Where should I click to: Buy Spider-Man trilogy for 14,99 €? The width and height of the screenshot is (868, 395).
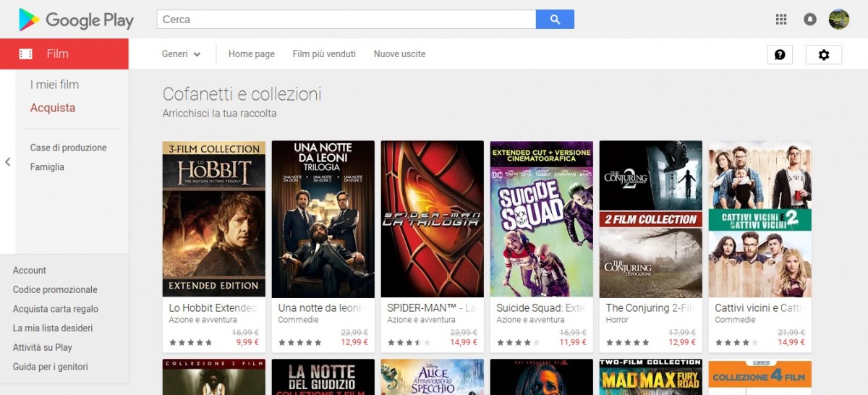click(x=464, y=342)
